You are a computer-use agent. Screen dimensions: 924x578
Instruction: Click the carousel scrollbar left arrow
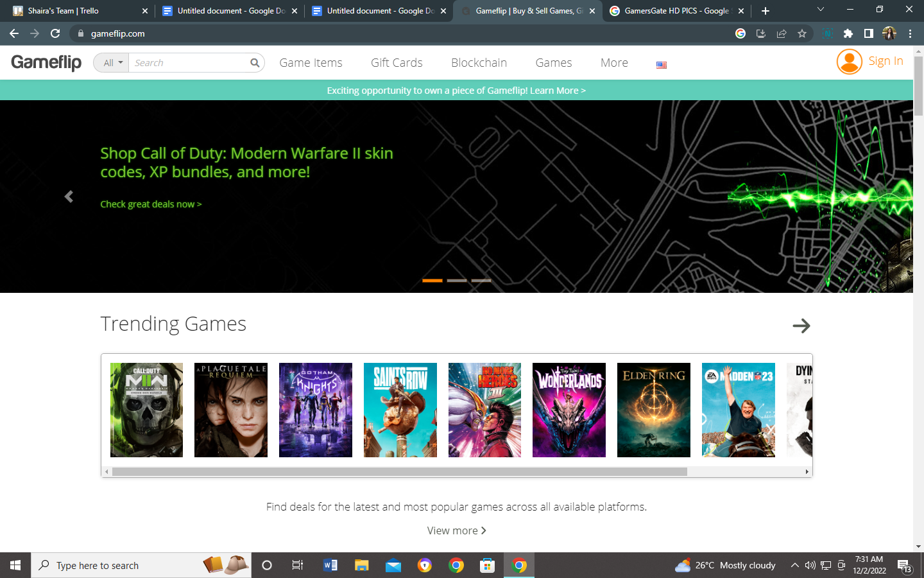107,471
